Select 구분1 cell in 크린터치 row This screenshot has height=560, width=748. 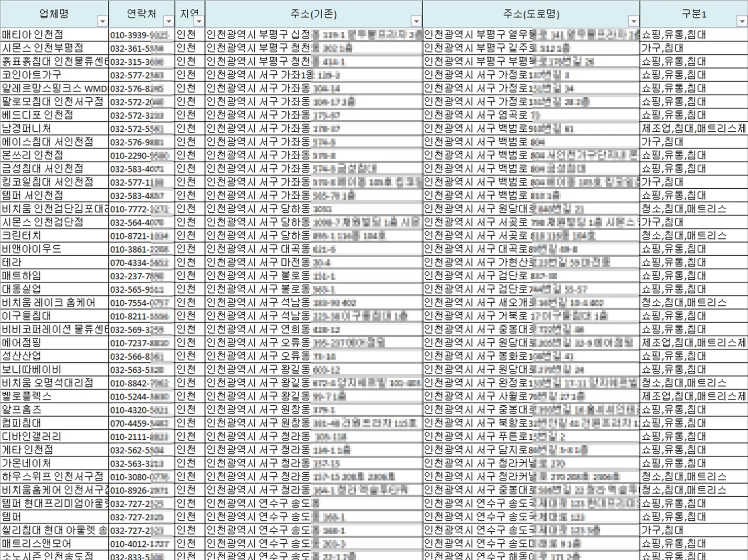click(694, 236)
